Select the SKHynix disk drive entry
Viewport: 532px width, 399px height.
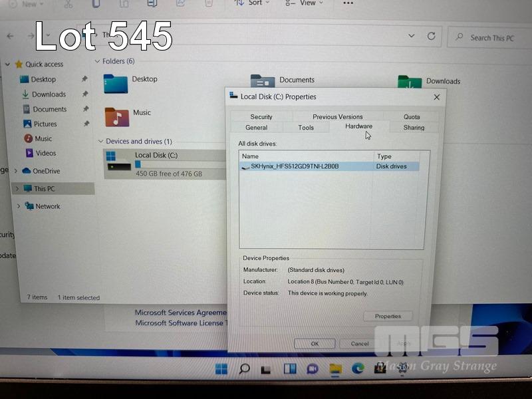point(295,166)
